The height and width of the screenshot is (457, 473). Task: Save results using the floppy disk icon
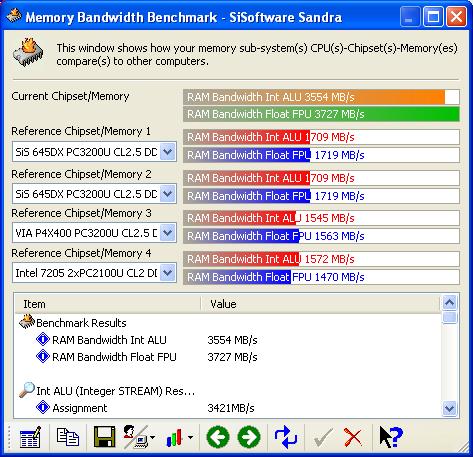coord(104,437)
